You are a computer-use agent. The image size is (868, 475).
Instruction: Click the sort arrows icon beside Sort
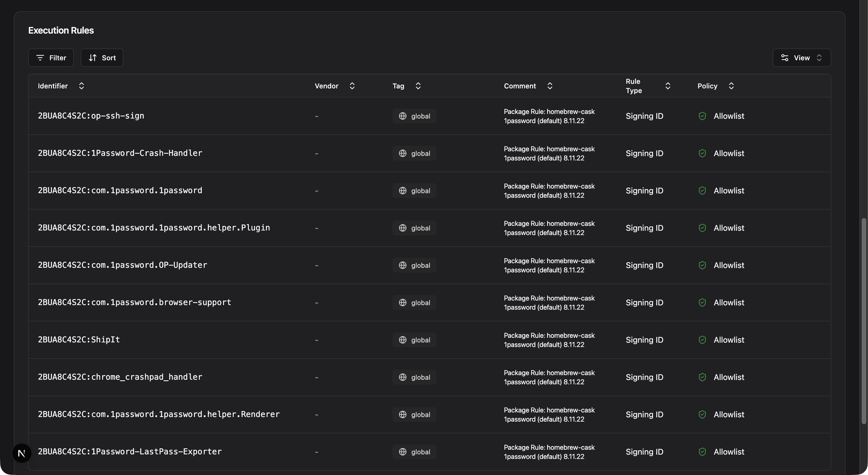click(93, 58)
